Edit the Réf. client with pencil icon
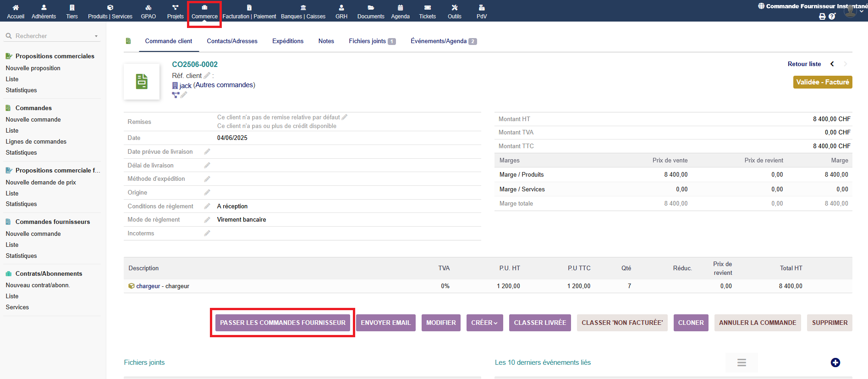The width and height of the screenshot is (868, 379). click(x=207, y=76)
